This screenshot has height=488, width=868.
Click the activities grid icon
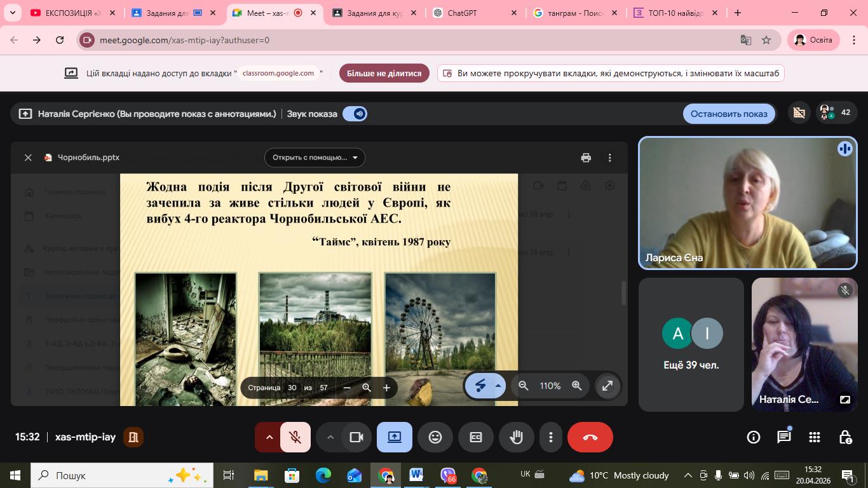(815, 437)
